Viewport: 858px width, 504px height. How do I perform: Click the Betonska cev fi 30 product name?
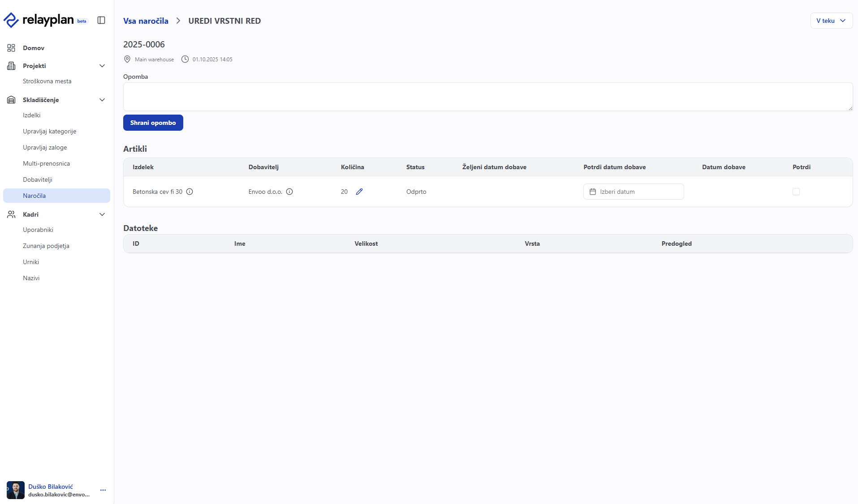point(158,192)
